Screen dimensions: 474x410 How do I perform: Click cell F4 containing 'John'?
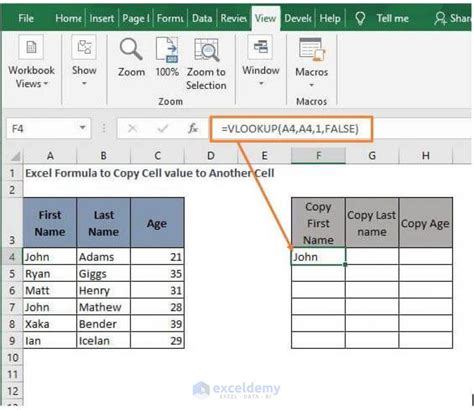click(318, 257)
